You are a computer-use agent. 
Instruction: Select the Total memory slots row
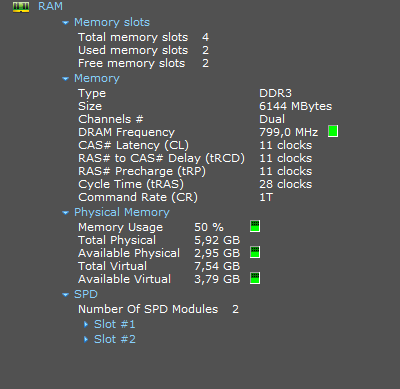[x=144, y=37]
